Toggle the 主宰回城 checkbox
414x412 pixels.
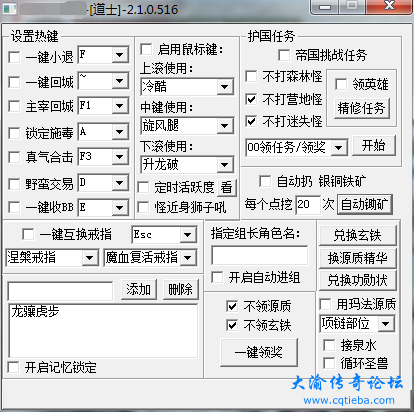click(14, 107)
